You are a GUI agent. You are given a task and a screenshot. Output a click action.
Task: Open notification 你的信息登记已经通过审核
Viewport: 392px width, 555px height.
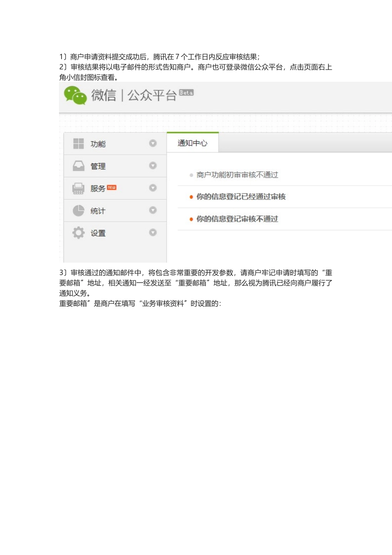[241, 197]
